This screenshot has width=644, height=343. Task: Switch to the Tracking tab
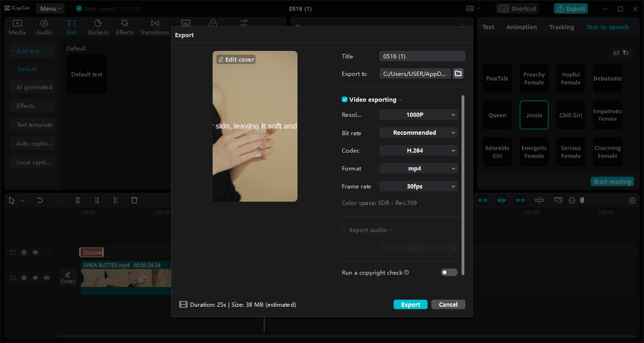click(561, 27)
